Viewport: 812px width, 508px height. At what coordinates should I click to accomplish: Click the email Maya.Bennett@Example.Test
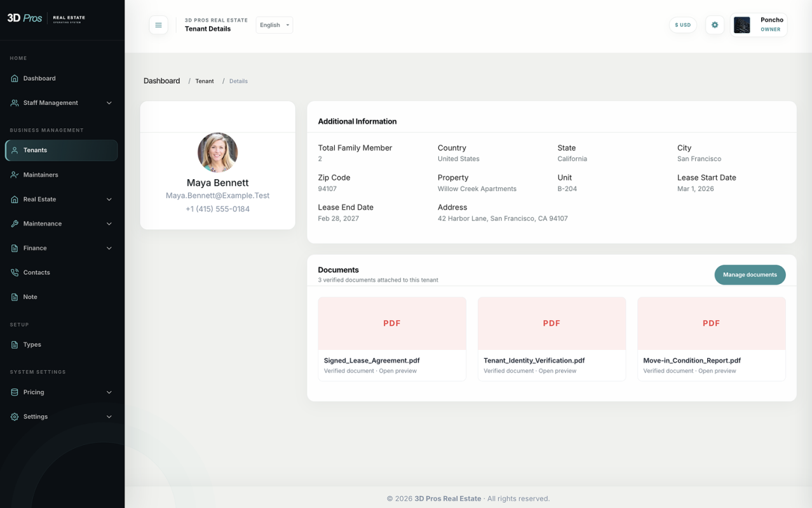click(x=218, y=196)
